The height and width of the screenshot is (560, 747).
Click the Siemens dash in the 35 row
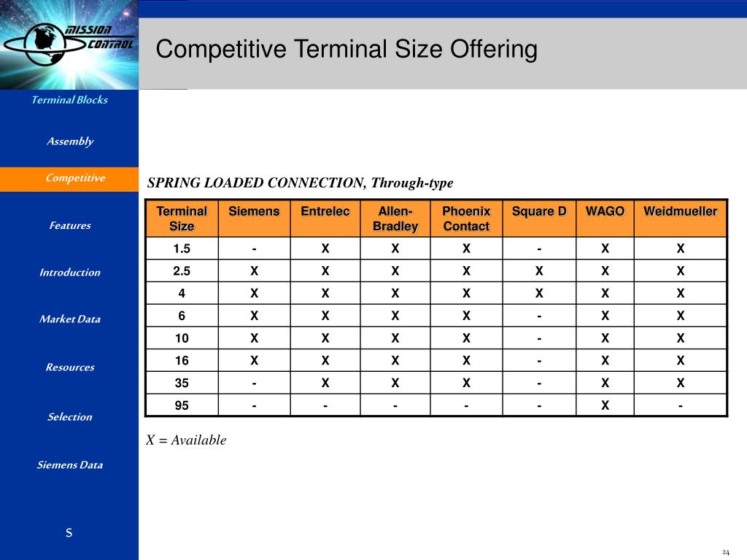click(255, 384)
